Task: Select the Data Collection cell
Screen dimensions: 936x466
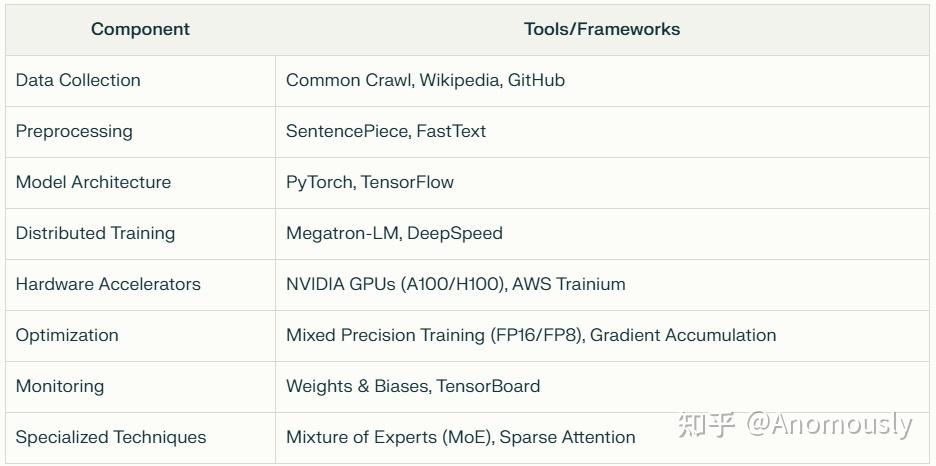Action: 78,80
